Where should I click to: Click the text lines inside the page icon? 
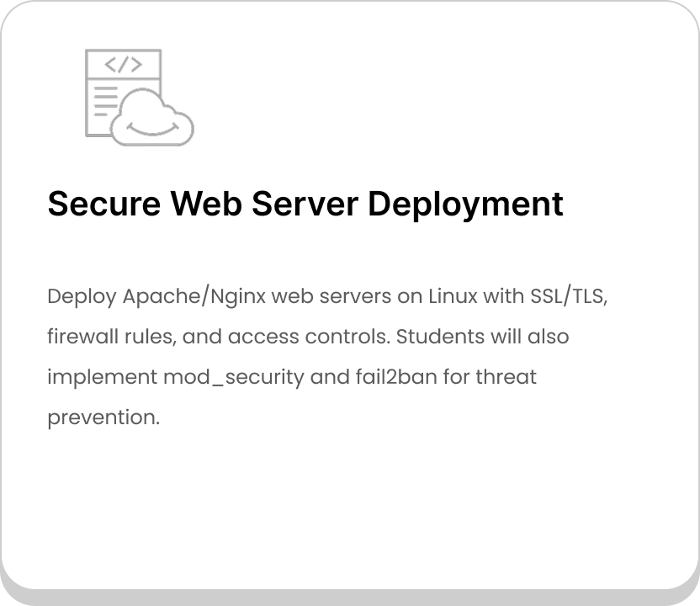pyautogui.click(x=106, y=101)
